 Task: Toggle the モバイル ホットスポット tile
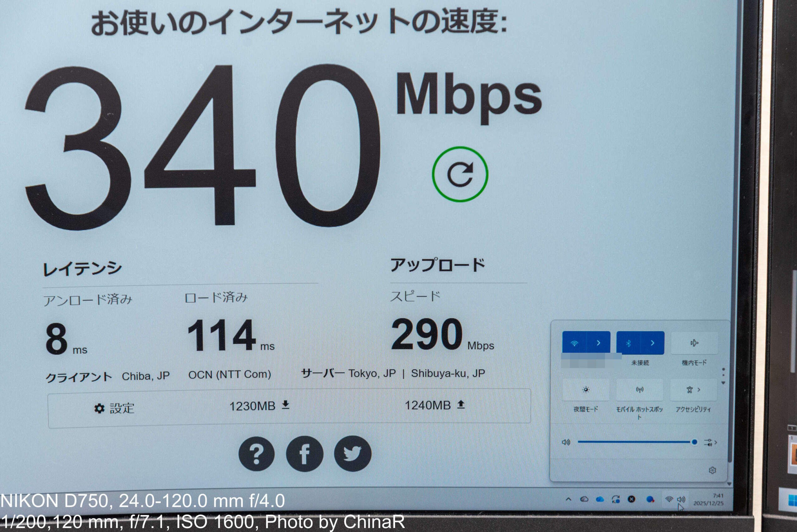click(x=639, y=389)
